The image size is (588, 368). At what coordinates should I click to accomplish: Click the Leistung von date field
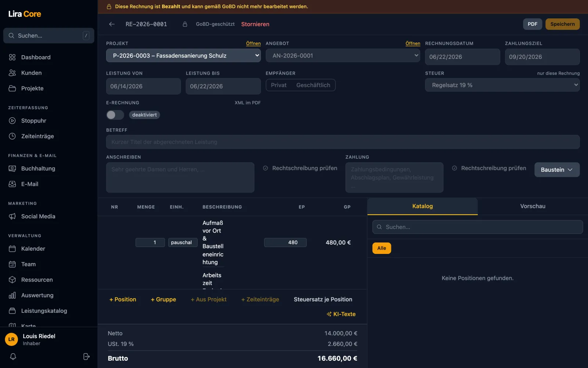click(143, 86)
